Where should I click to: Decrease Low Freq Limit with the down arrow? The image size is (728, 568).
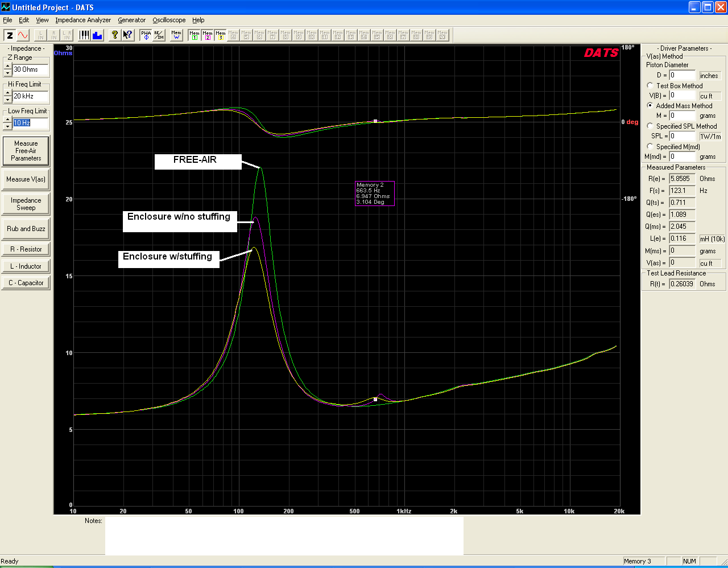[8, 126]
